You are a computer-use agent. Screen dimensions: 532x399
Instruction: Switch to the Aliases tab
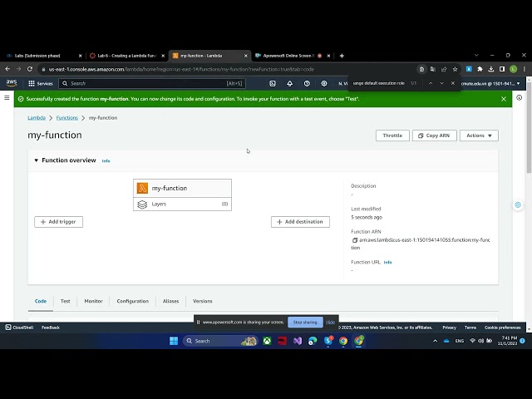click(170, 301)
